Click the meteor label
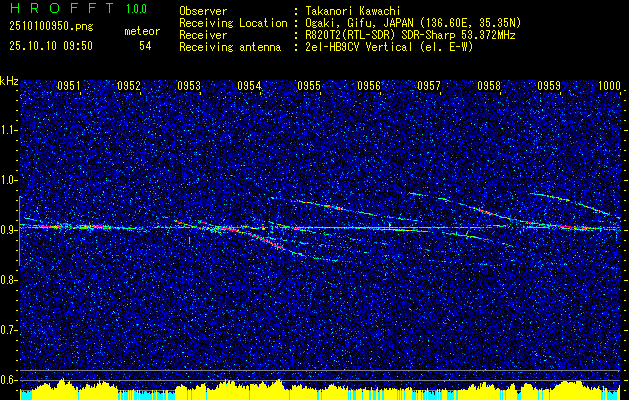The width and height of the screenshot is (629, 400). [x=142, y=31]
